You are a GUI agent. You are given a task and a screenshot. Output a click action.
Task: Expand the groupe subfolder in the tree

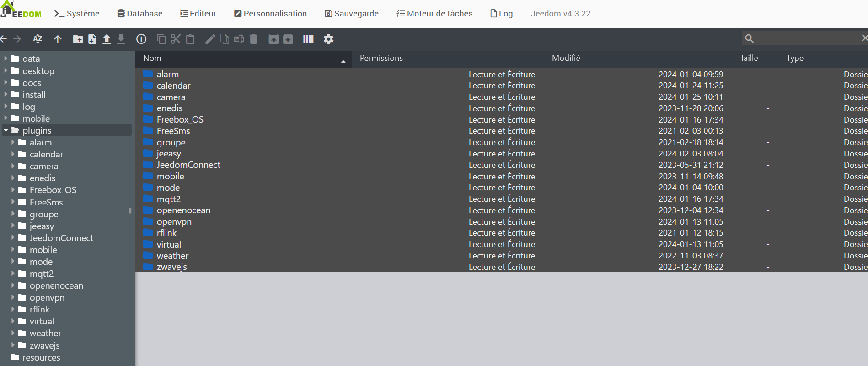[13, 214]
